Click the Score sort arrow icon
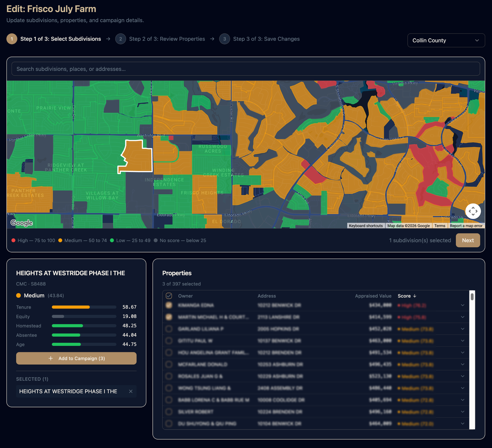Screen dimensions: 492x448 point(415,296)
